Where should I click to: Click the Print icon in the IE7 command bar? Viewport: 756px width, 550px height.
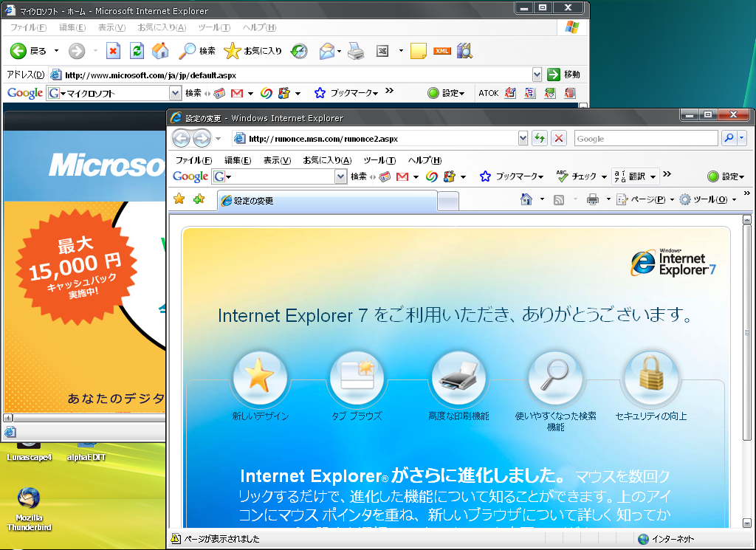point(592,199)
